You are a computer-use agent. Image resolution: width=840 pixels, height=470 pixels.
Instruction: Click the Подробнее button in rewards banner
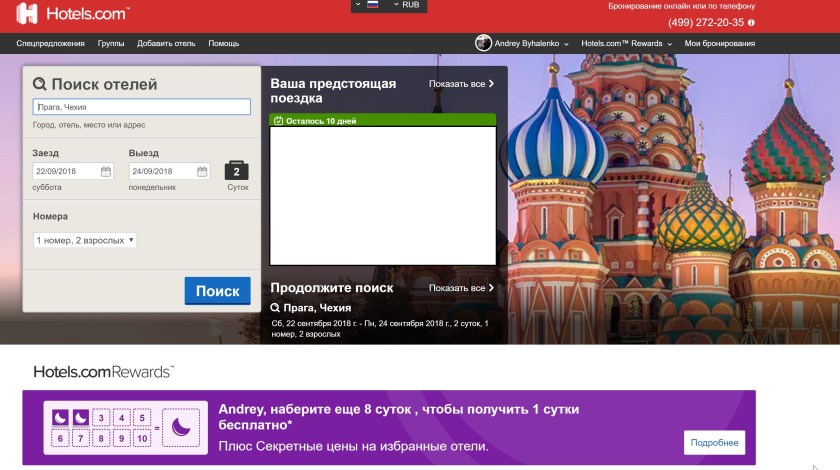pyautogui.click(x=714, y=443)
